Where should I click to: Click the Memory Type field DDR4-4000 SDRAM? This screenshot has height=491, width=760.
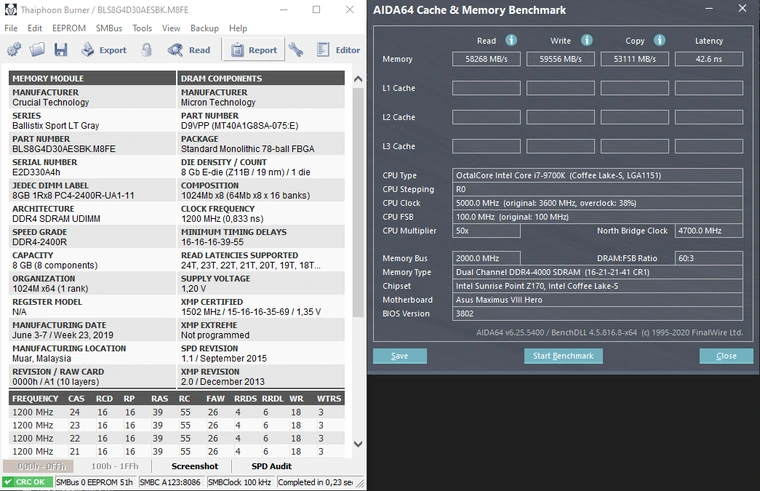(x=597, y=272)
